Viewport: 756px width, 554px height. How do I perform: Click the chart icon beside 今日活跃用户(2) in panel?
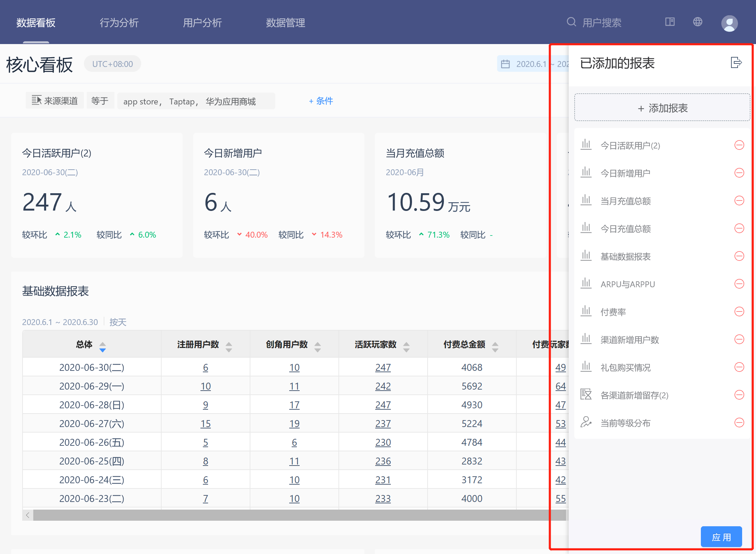[586, 145]
